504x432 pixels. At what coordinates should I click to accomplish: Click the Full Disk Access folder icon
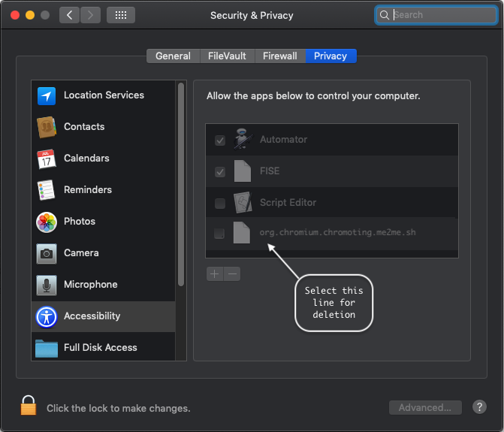point(47,349)
